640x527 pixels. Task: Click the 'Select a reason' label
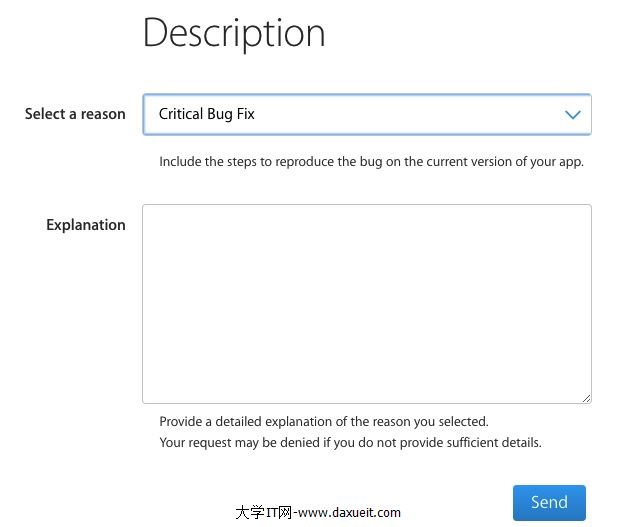(75, 114)
